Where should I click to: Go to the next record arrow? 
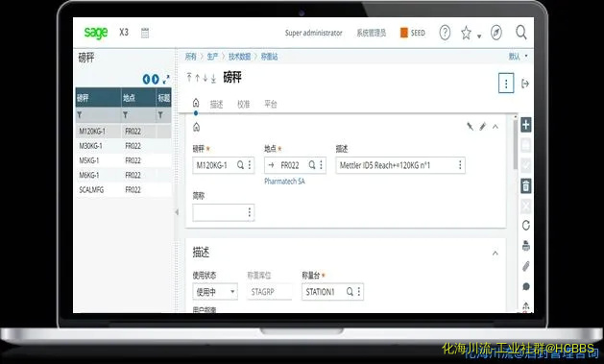[205, 78]
